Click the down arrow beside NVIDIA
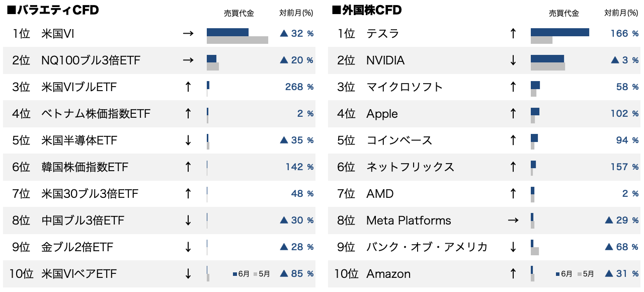Image resolution: width=644 pixels, height=292 pixels. pos(513,60)
